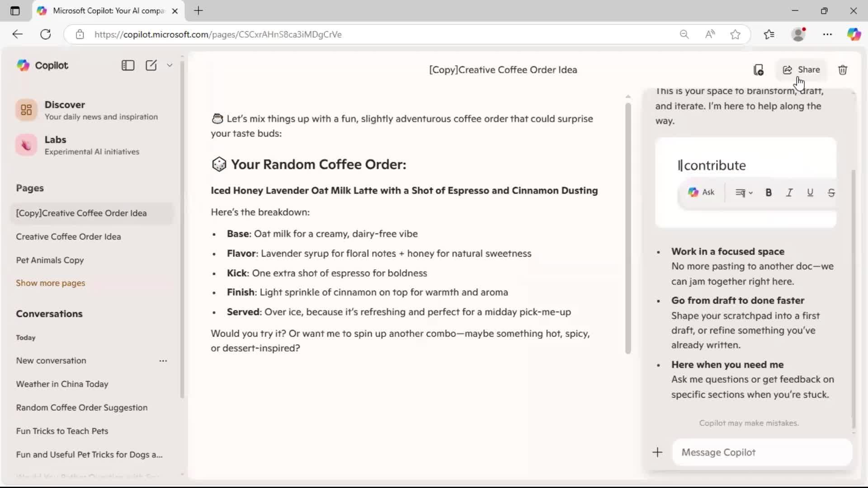Click the 'Flavor: Lavender syrup' bullet
868x488 pixels.
tap(379, 253)
